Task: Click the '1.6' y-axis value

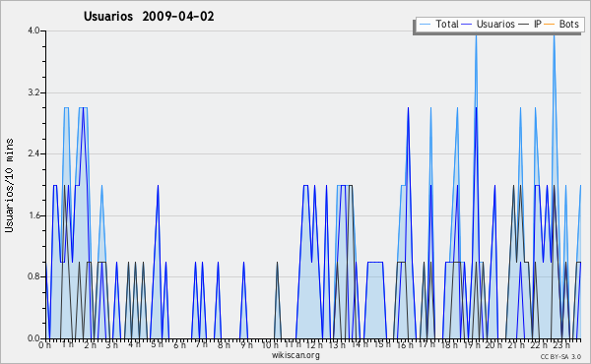Action: pos(33,215)
